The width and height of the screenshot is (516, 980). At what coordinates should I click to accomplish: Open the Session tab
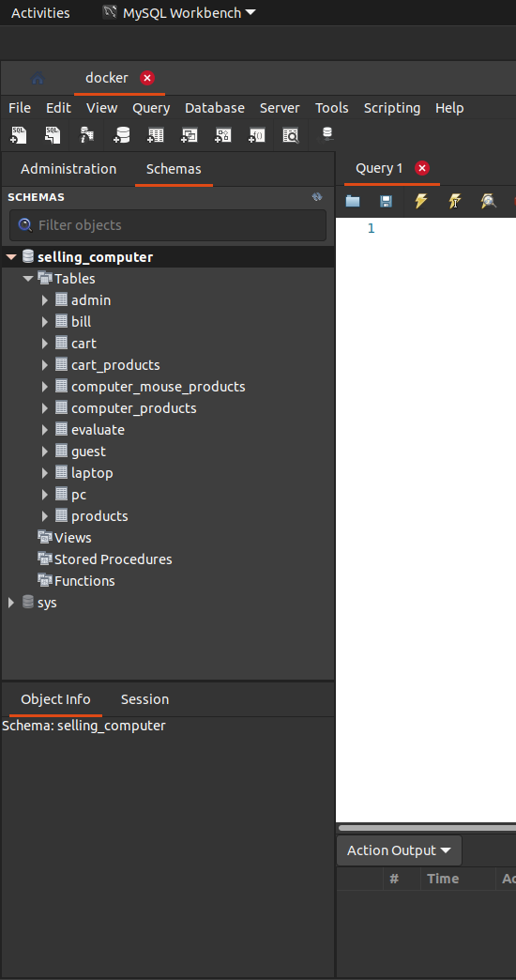coord(144,699)
